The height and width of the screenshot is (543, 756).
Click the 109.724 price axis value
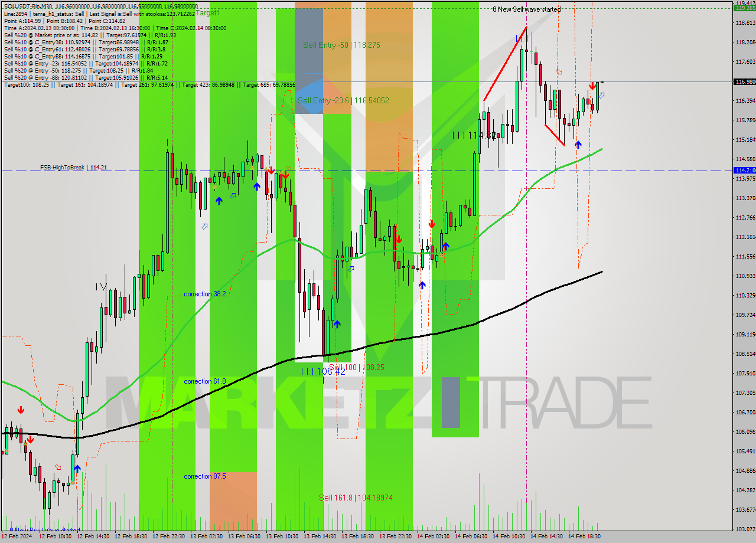click(x=745, y=315)
